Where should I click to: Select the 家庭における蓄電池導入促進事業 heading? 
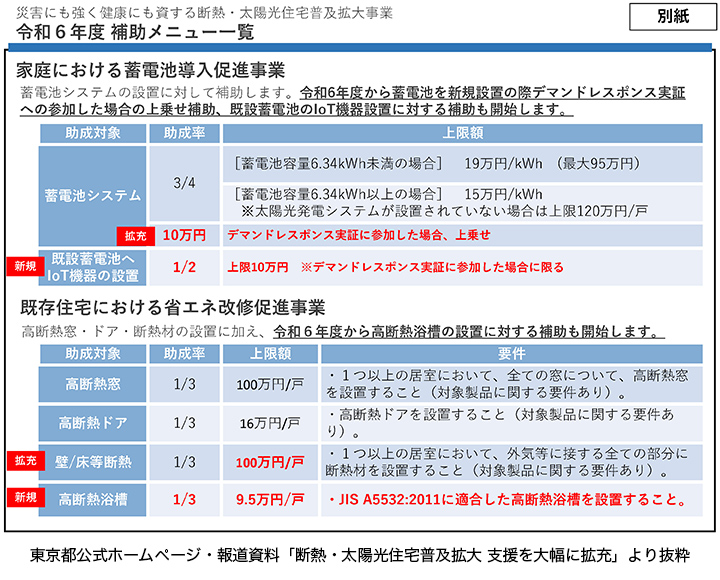[x=151, y=71]
